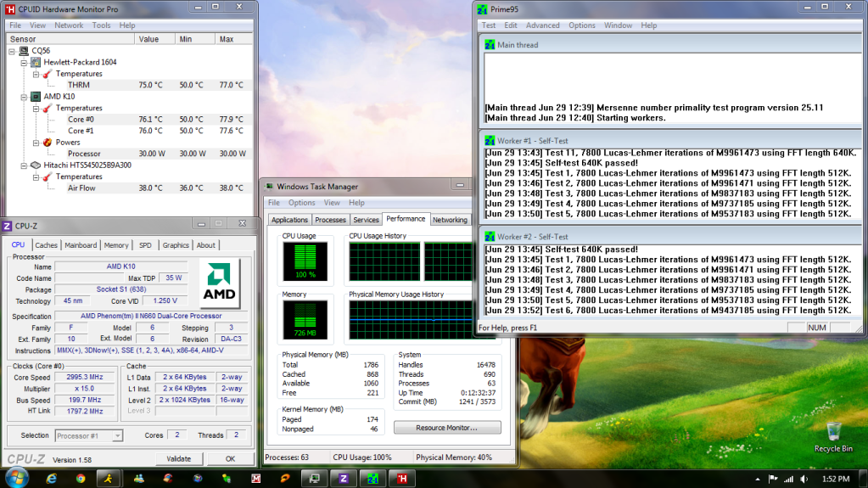Launch Google Chrome from the taskbar
Screen dimensions: 868x488
click(81, 479)
